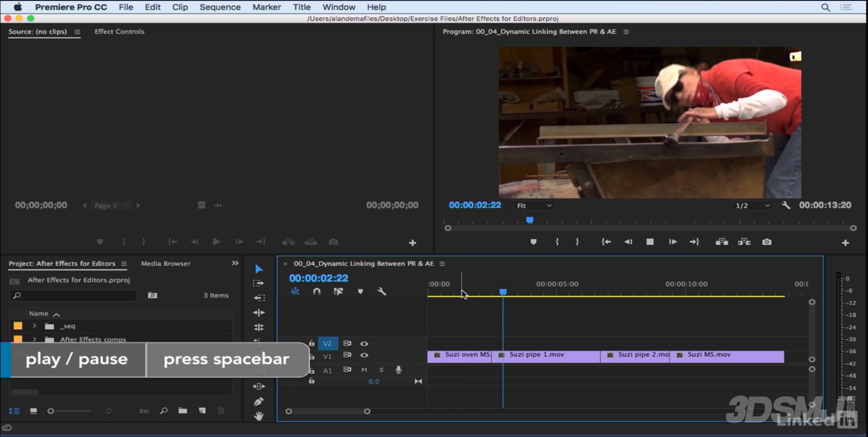Switch Project panel to list view
Image resolution: width=868 pixels, height=437 pixels.
14,411
